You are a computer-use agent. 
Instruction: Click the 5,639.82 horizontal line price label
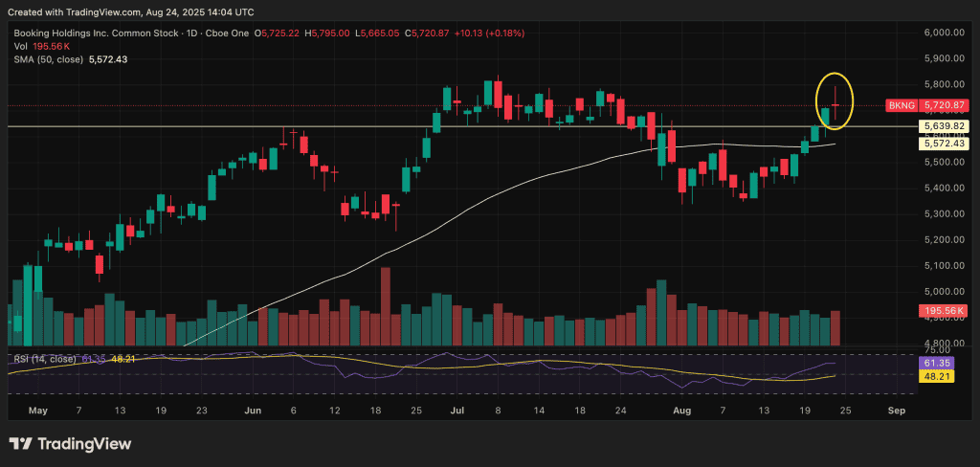[944, 126]
